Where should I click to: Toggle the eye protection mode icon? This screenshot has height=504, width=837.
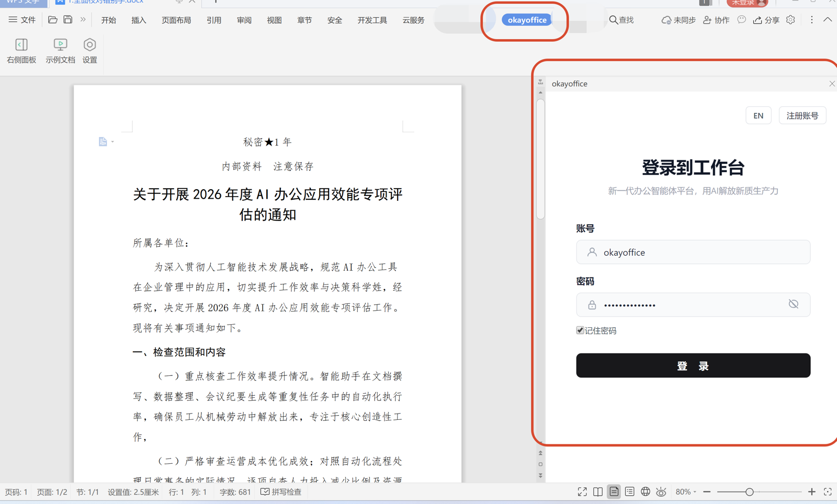click(661, 492)
